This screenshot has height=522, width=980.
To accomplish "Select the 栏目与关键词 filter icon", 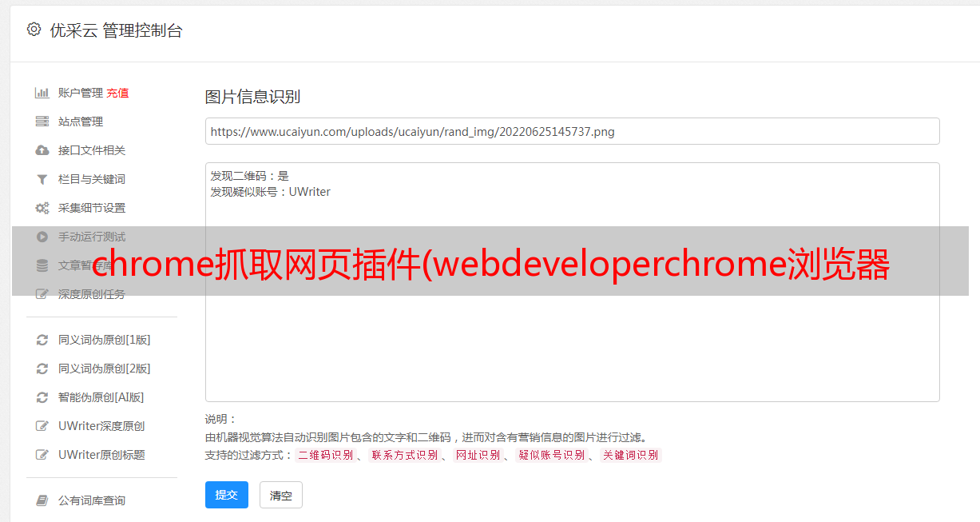I will 42,179.
